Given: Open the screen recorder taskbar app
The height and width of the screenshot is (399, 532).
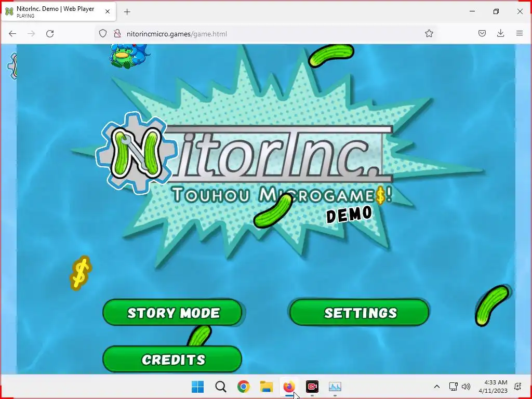Looking at the screenshot, I should pos(312,387).
